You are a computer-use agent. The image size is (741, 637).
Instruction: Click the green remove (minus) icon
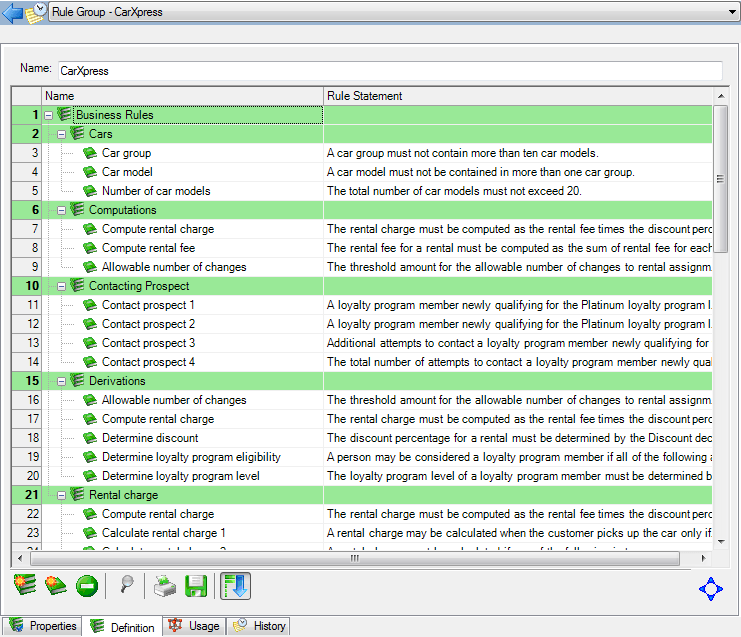click(85, 586)
